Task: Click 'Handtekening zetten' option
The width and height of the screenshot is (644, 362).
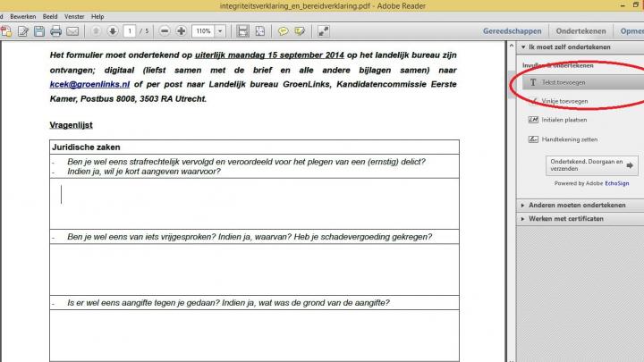Action: point(569,139)
